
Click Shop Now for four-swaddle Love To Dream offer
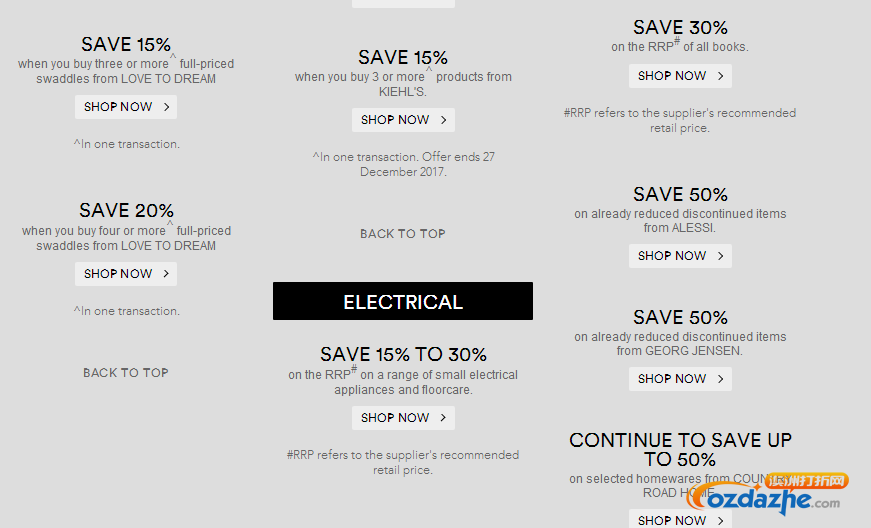coord(126,274)
